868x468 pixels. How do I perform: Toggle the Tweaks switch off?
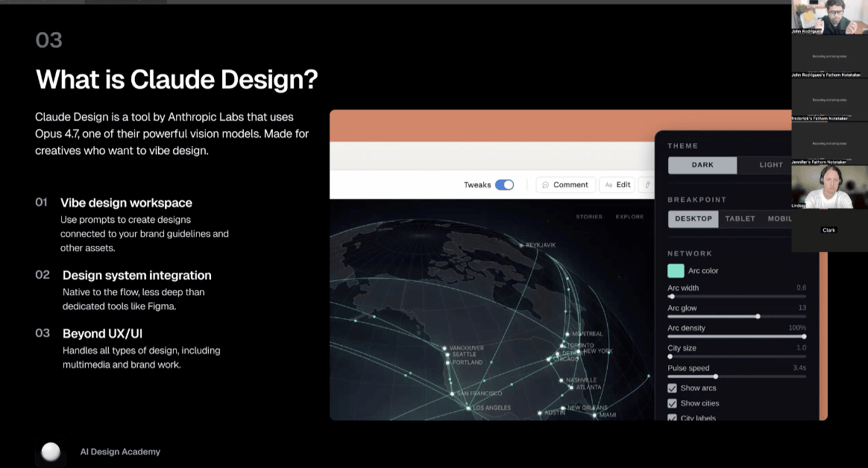coord(504,185)
